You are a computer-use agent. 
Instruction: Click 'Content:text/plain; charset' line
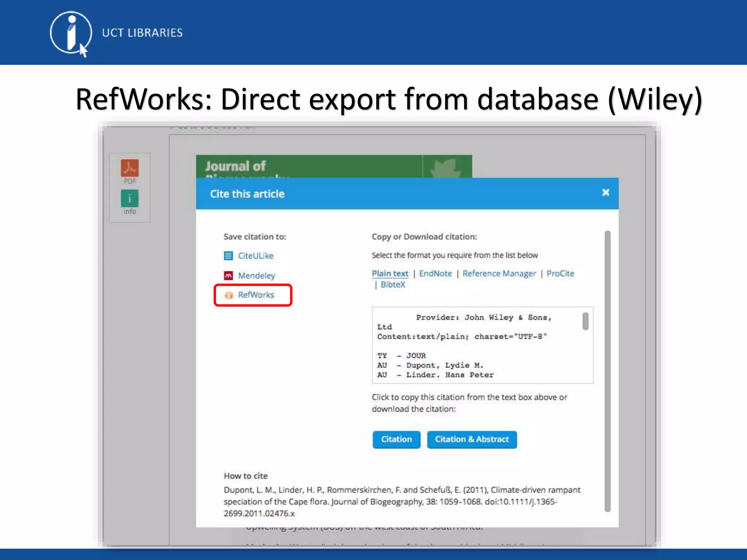click(462, 337)
